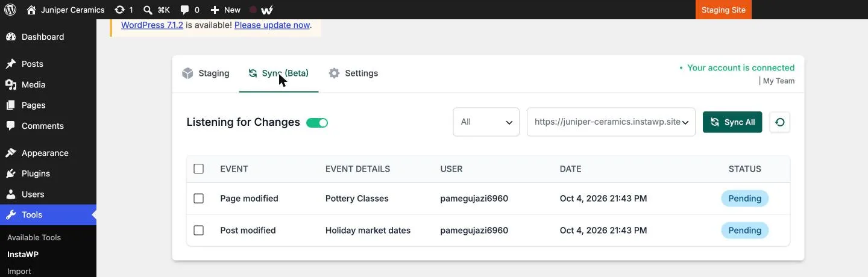Image resolution: width=868 pixels, height=277 pixels.
Task: Click the Sync All button
Action: tap(732, 122)
